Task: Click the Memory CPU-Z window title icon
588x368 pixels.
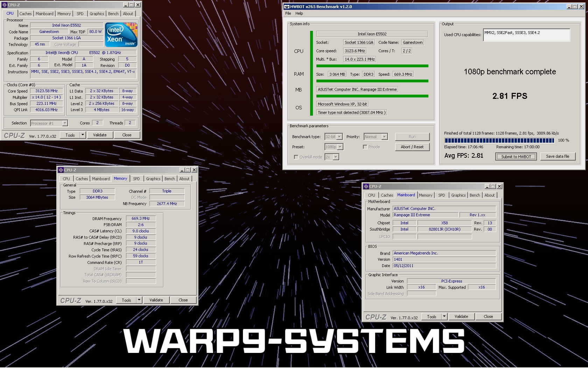Action: coord(61,170)
